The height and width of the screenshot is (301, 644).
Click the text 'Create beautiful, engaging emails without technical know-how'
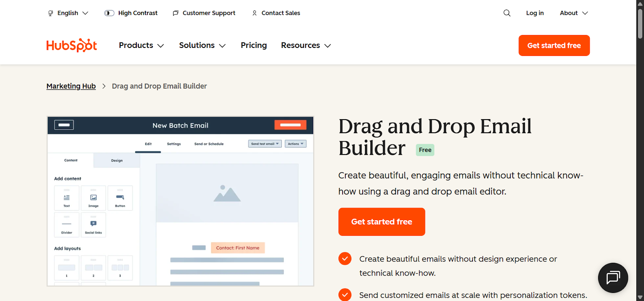coord(461,183)
